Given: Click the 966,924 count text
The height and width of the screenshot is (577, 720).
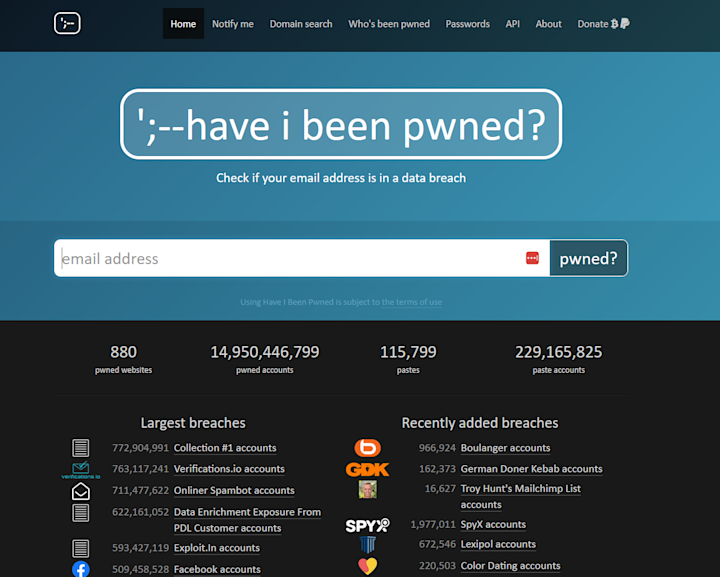Looking at the screenshot, I should coord(437,448).
